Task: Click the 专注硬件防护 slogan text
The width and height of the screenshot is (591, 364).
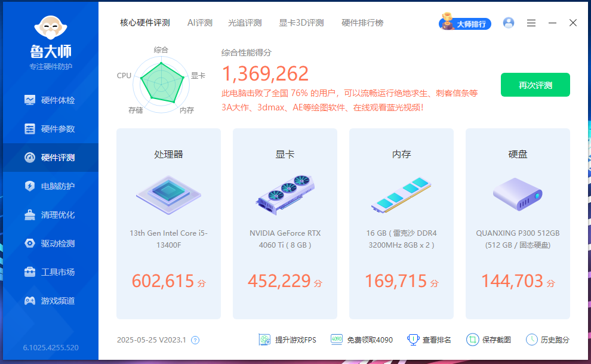Action: point(51,67)
